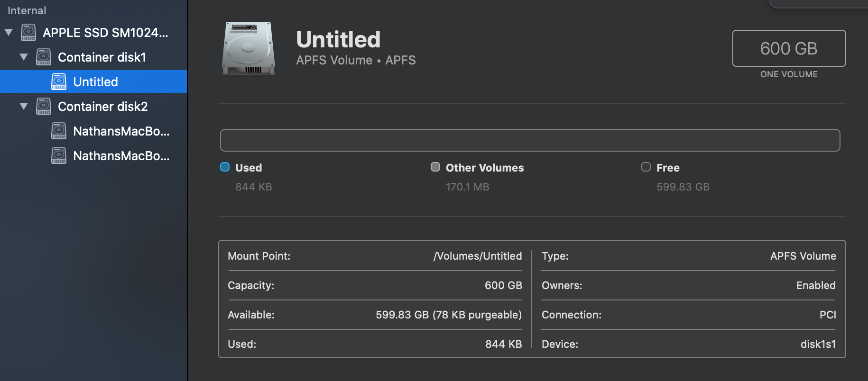Click the large Untitled hard drive icon
The width and height of the screenshot is (868, 381).
248,48
